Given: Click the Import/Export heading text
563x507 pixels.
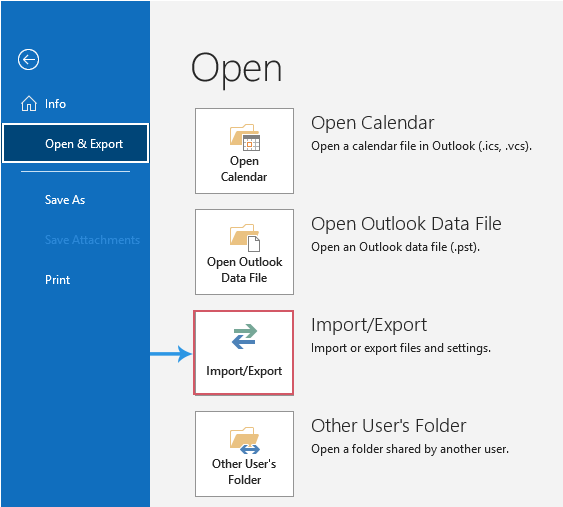Looking at the screenshot, I should [369, 325].
